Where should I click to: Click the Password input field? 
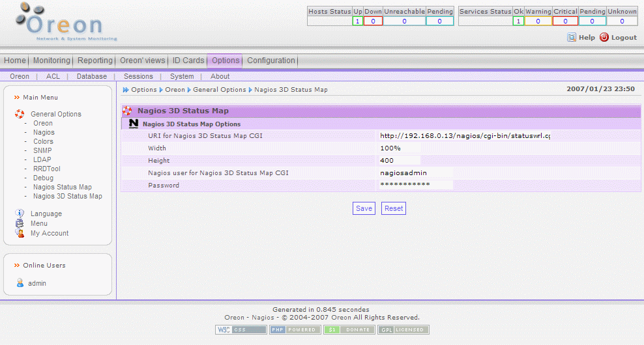(416, 185)
